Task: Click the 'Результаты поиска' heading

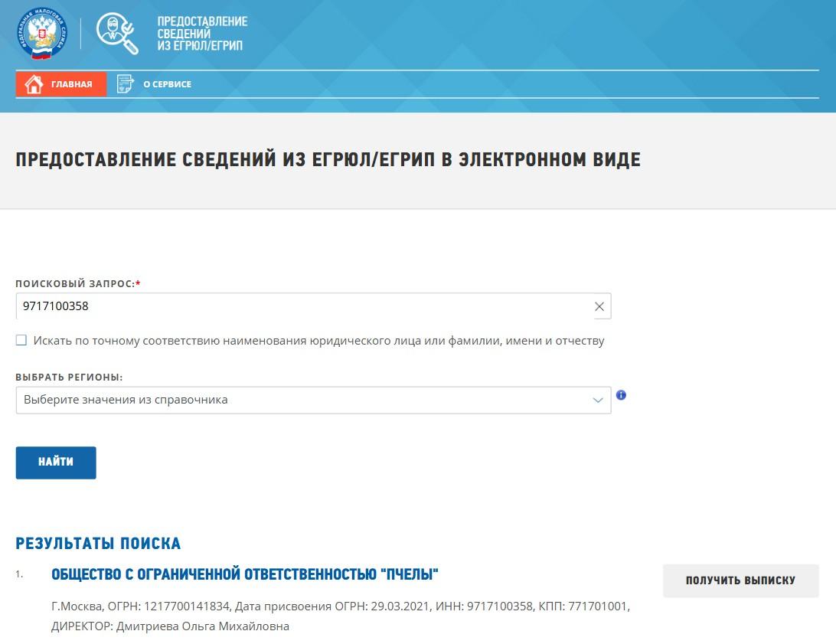Action: pyautogui.click(x=98, y=544)
